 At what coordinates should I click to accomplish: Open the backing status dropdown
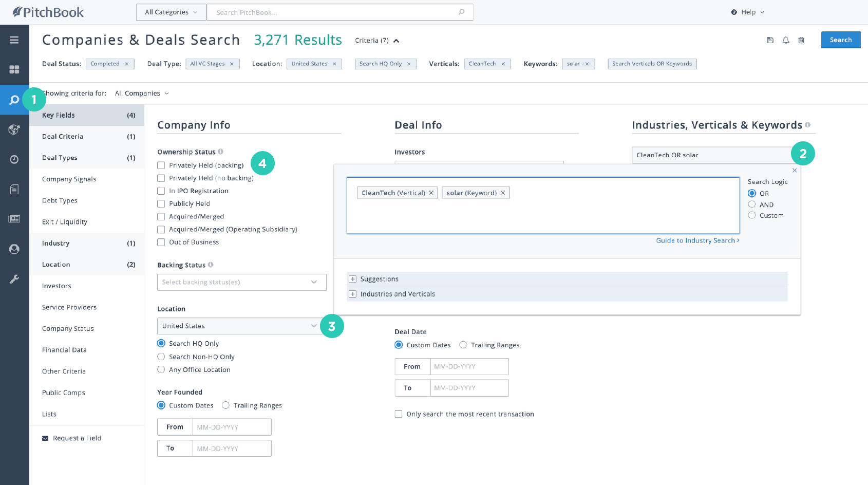[x=242, y=282]
